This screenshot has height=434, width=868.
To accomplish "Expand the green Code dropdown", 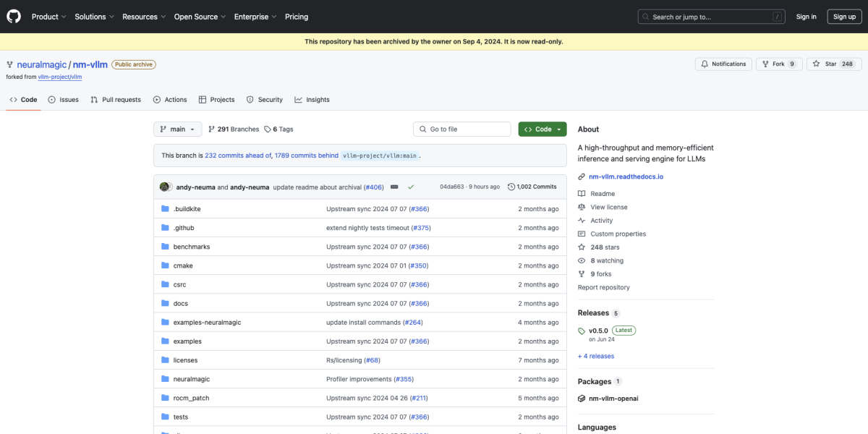I will (x=542, y=129).
